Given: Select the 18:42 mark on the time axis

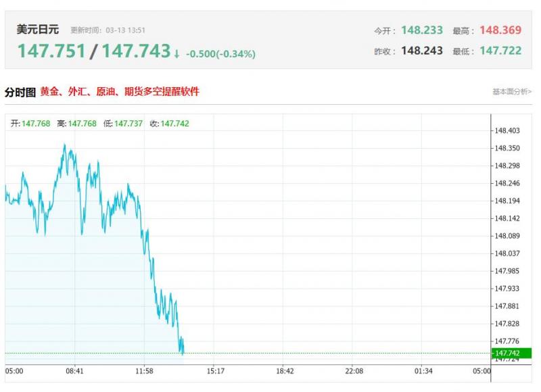Looking at the screenshot, I should point(285,371).
